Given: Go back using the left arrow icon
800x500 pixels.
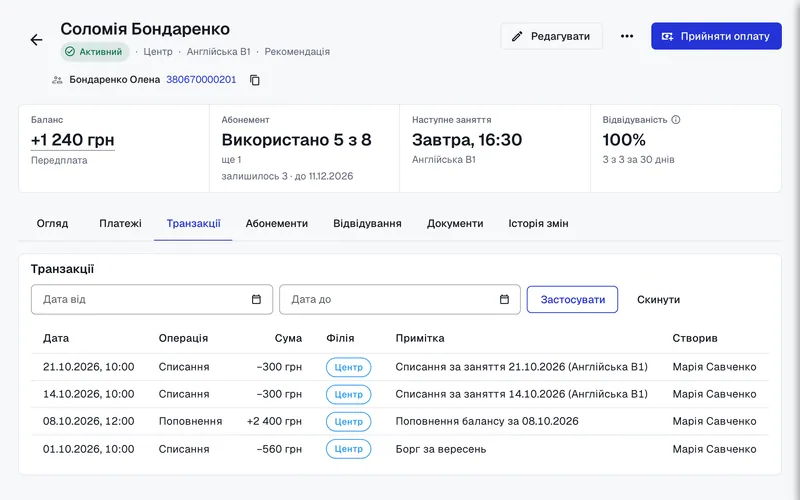Looking at the screenshot, I should [x=36, y=40].
